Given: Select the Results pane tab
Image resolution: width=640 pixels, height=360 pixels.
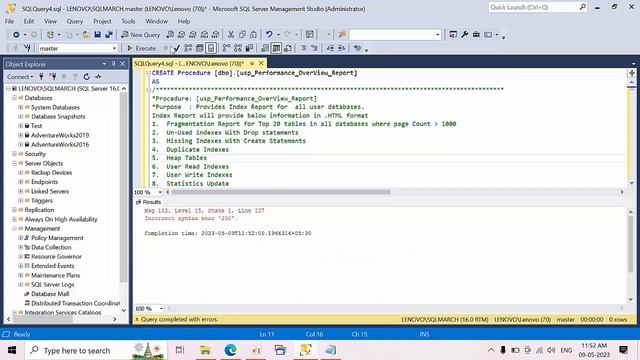Looking at the screenshot, I should click(149, 202).
